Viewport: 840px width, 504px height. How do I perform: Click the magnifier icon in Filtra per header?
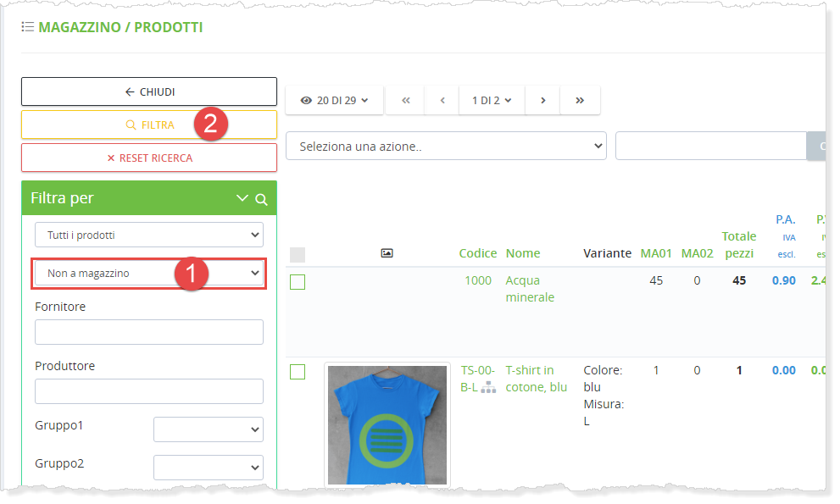pyautogui.click(x=262, y=200)
